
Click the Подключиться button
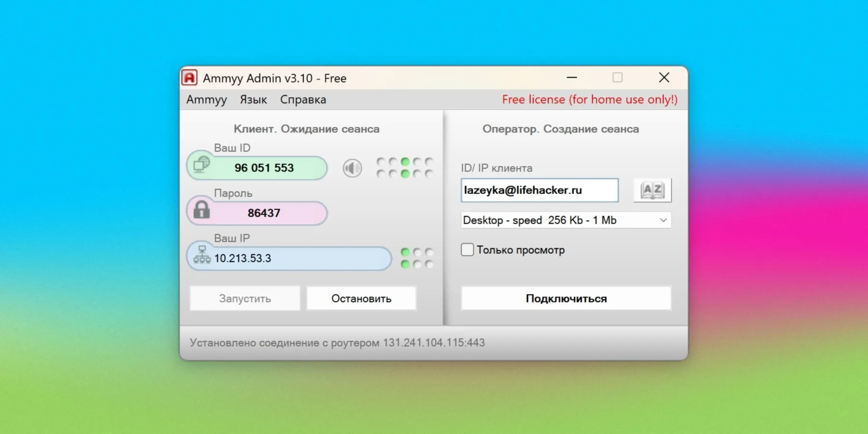point(566,298)
